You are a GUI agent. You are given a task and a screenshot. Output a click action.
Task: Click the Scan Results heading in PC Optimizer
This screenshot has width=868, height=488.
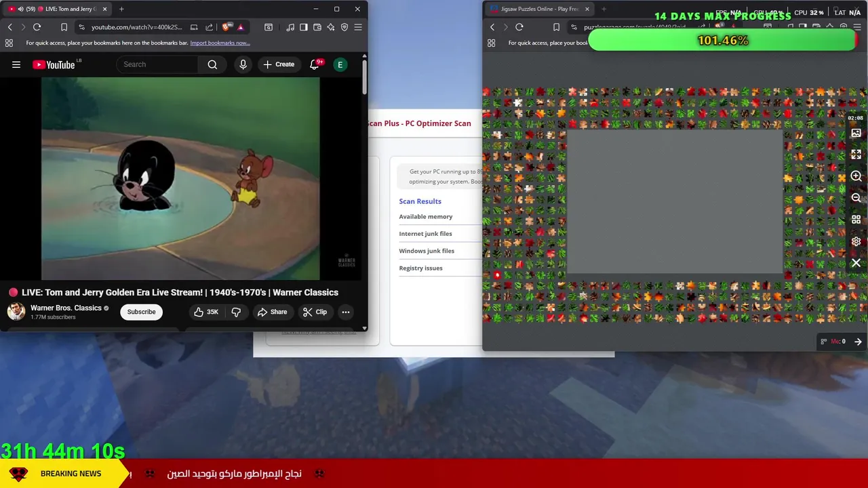click(x=420, y=201)
